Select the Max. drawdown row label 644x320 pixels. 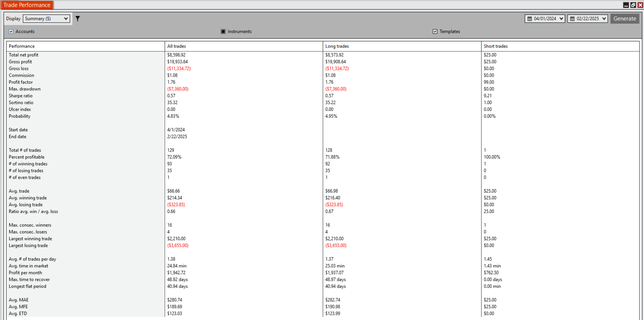(24, 89)
